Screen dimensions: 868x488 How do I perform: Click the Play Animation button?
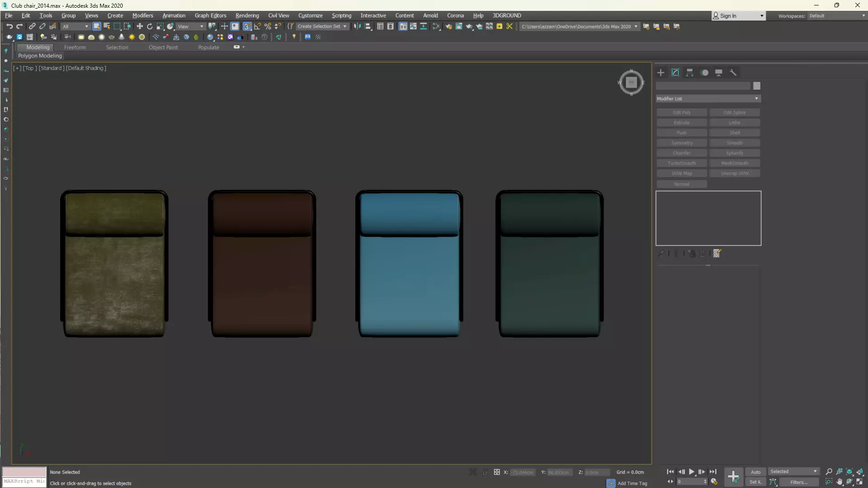tap(692, 472)
